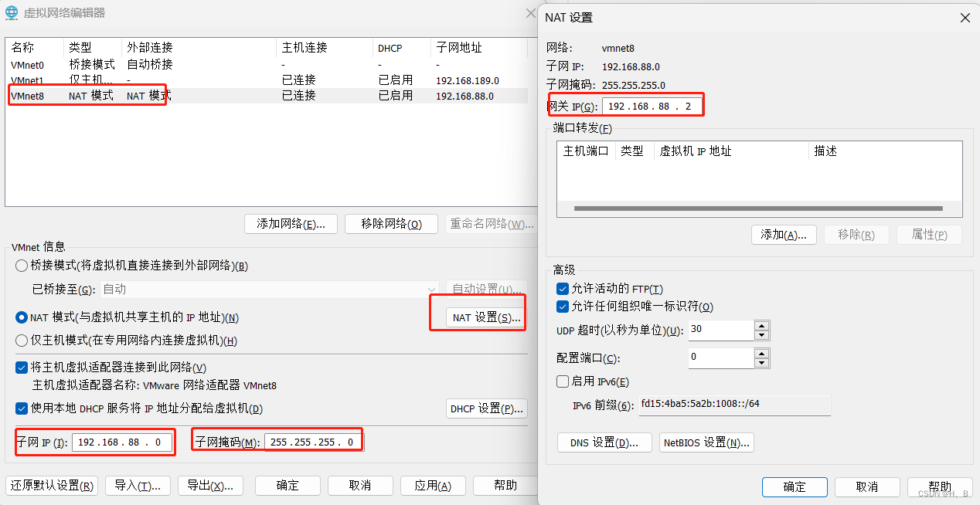Toggle 使用本地 DHCP 服务 checkbox
The width and height of the screenshot is (980, 505).
coord(22,408)
